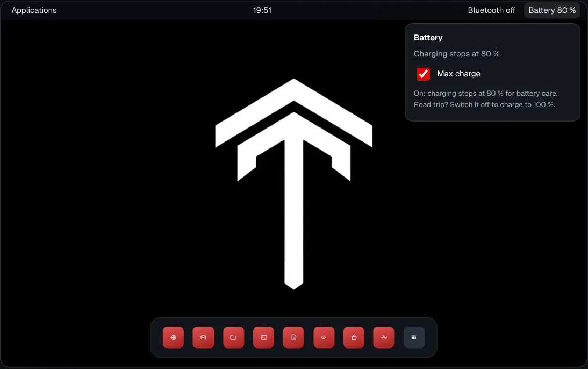This screenshot has width=588, height=369.
Task: Open the text document editor icon
Action: click(293, 337)
